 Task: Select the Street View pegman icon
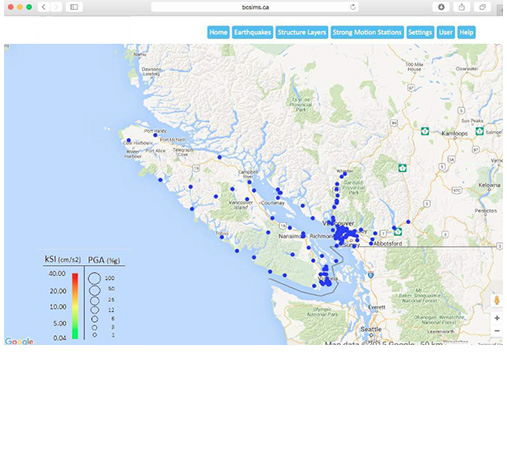(497, 301)
